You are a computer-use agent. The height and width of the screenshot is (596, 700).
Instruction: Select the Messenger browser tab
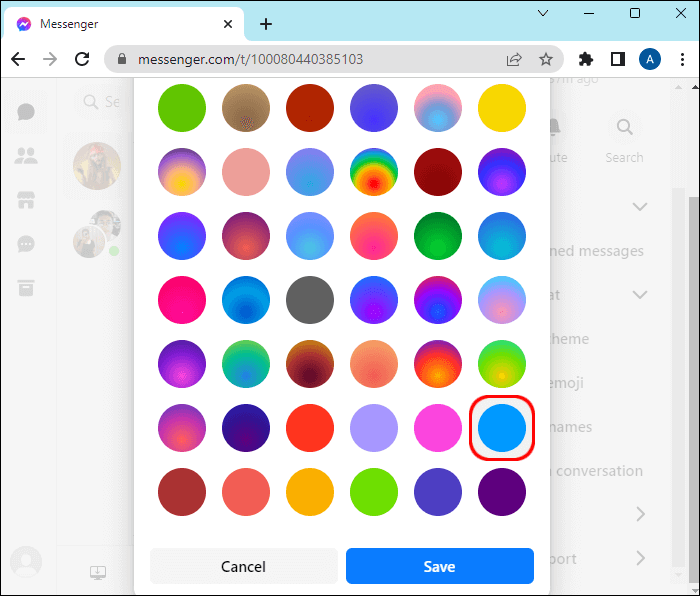(x=124, y=24)
